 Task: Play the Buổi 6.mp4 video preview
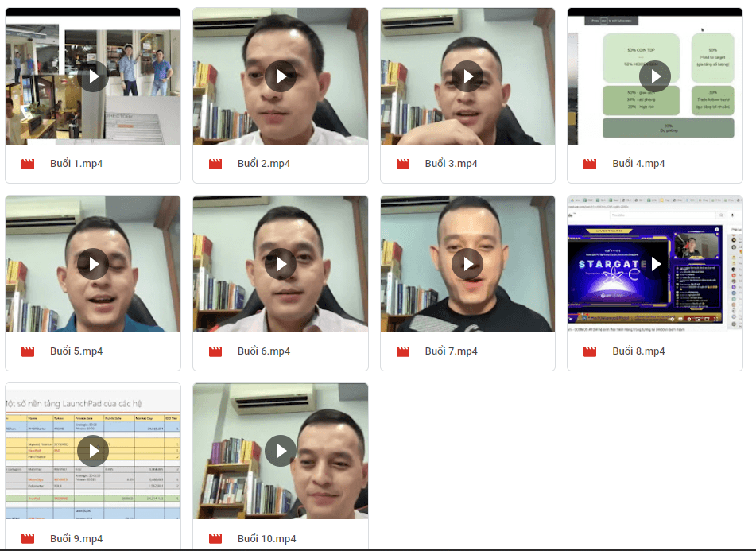pyautogui.click(x=280, y=264)
